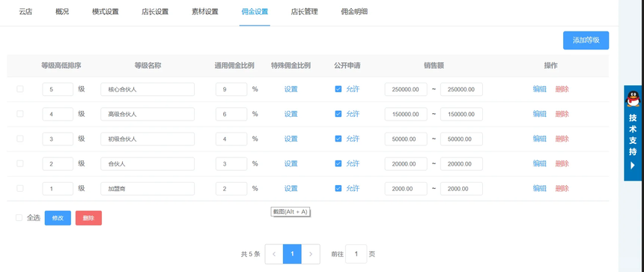644x272 pixels.
Task: Click 编辑 for the 合伙人 row
Action: [x=540, y=163]
